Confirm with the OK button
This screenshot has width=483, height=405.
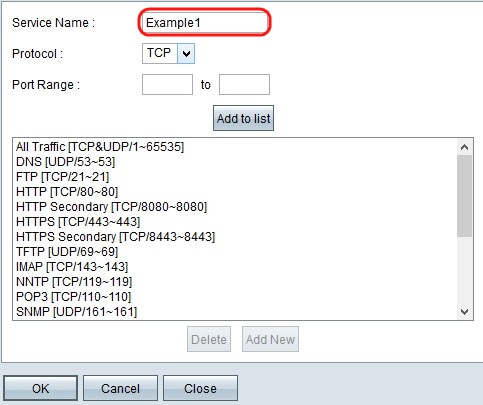[x=41, y=388]
